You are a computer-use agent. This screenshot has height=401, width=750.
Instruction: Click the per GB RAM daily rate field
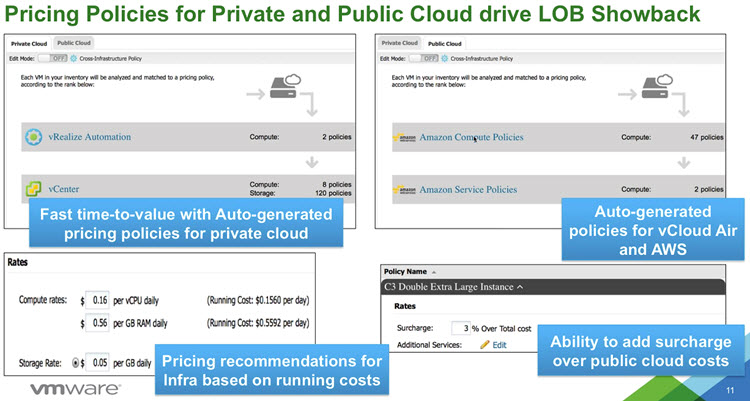tap(97, 323)
